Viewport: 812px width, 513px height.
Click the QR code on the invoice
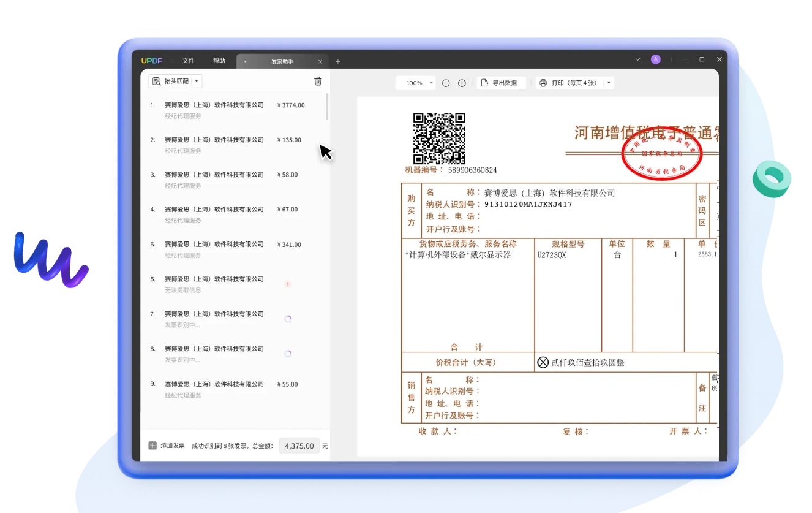pos(439,138)
